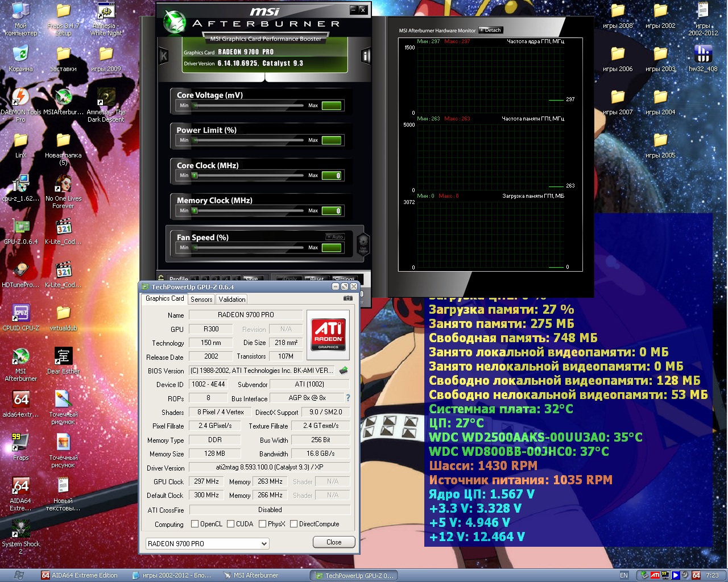Viewport: 728px width, 582px height.
Task: Open the hw32_408 desktop icon
Action: [703, 59]
